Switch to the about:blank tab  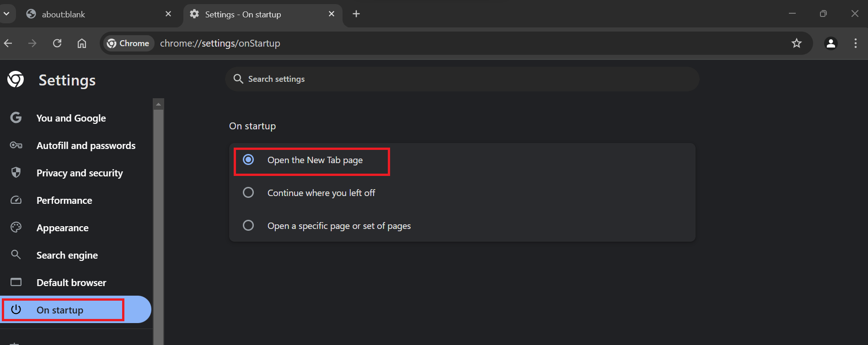point(99,14)
